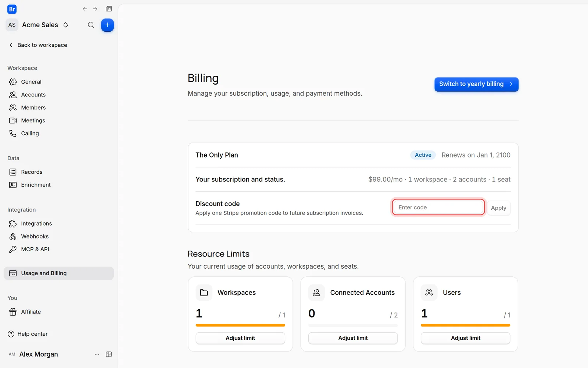Go back to workspace
588x368 pixels.
38,45
